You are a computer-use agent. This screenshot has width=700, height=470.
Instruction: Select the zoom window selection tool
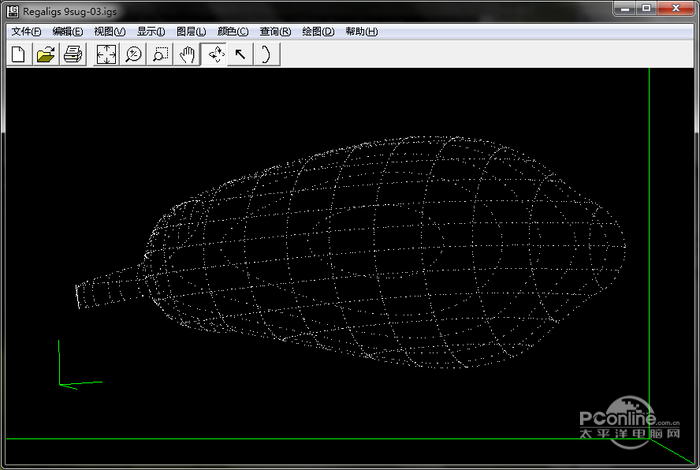160,55
